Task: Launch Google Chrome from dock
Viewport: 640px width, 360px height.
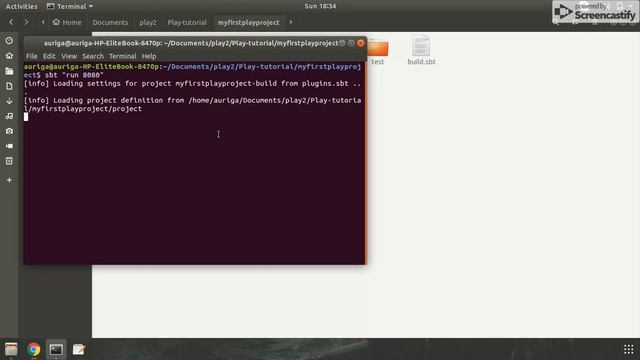Action: [34, 349]
